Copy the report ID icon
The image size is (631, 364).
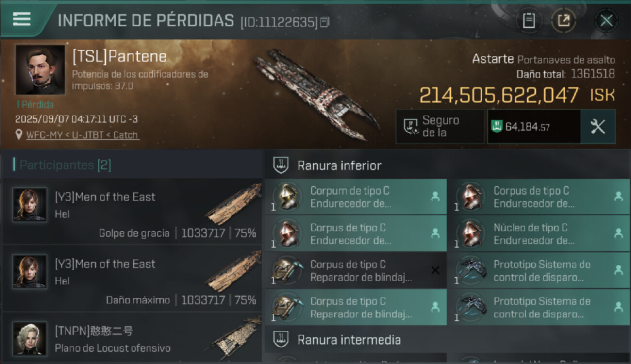tap(325, 22)
